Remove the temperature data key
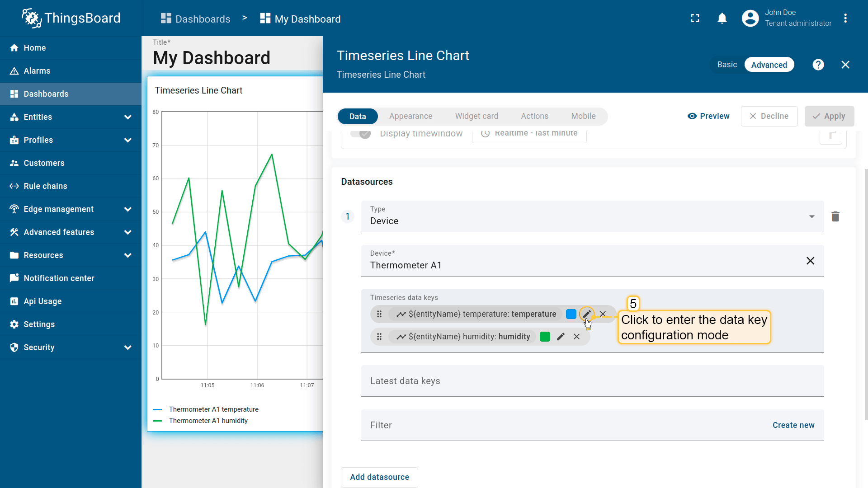868x488 pixels. (x=603, y=314)
